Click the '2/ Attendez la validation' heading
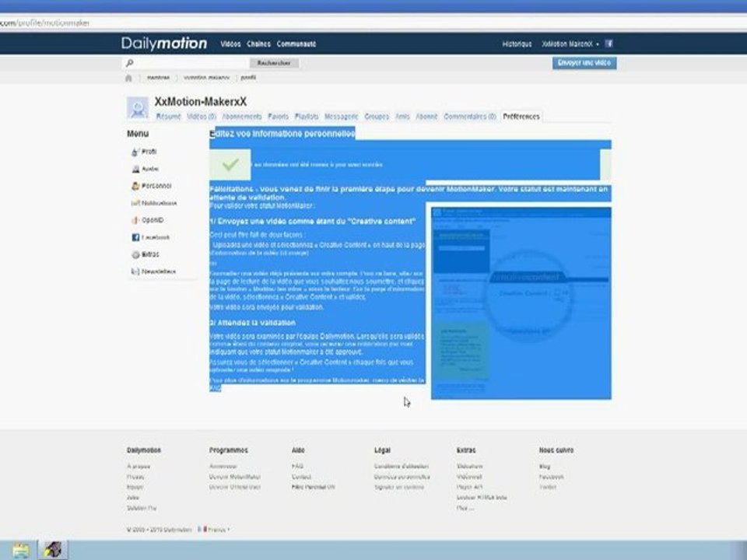 click(252, 323)
